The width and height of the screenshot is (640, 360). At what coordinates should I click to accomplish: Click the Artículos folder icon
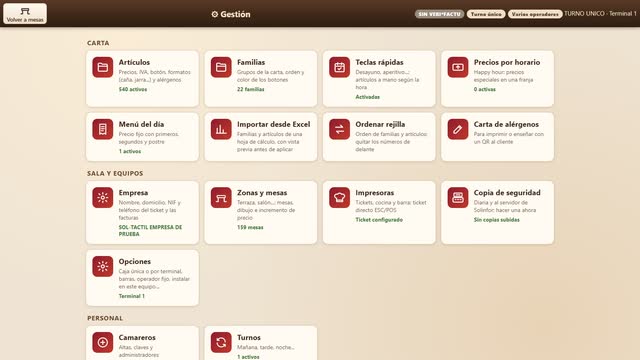[x=102, y=67]
